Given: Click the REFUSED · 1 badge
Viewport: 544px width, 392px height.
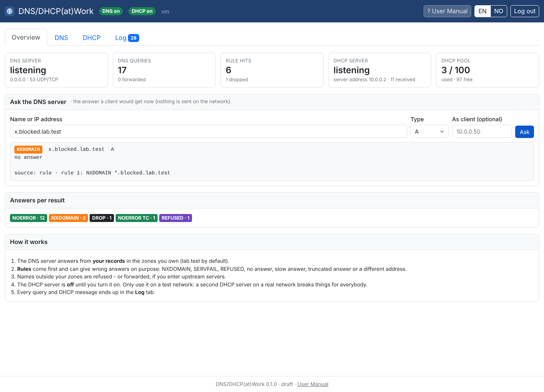Looking at the screenshot, I should [x=176, y=218].
